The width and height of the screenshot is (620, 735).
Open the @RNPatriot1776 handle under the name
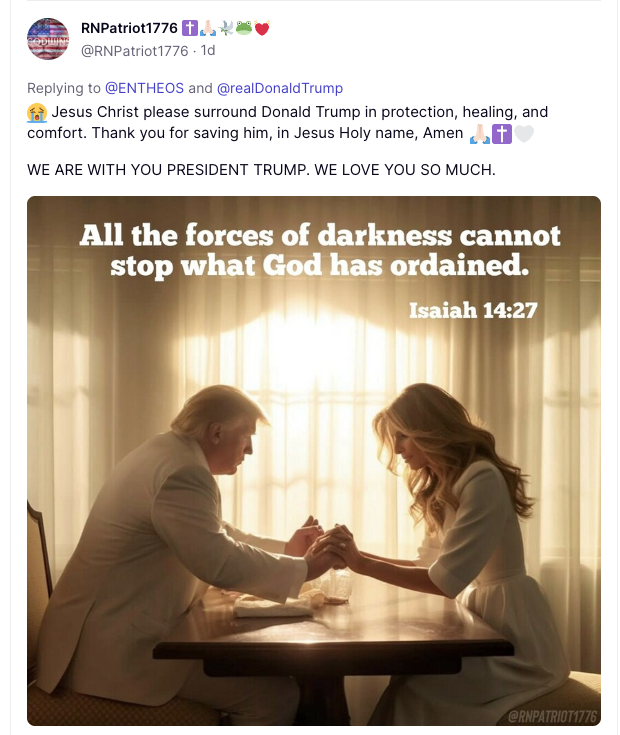point(133,50)
